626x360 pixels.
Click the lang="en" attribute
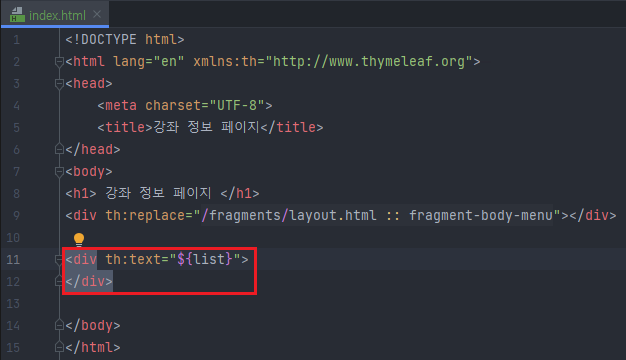tap(149, 61)
